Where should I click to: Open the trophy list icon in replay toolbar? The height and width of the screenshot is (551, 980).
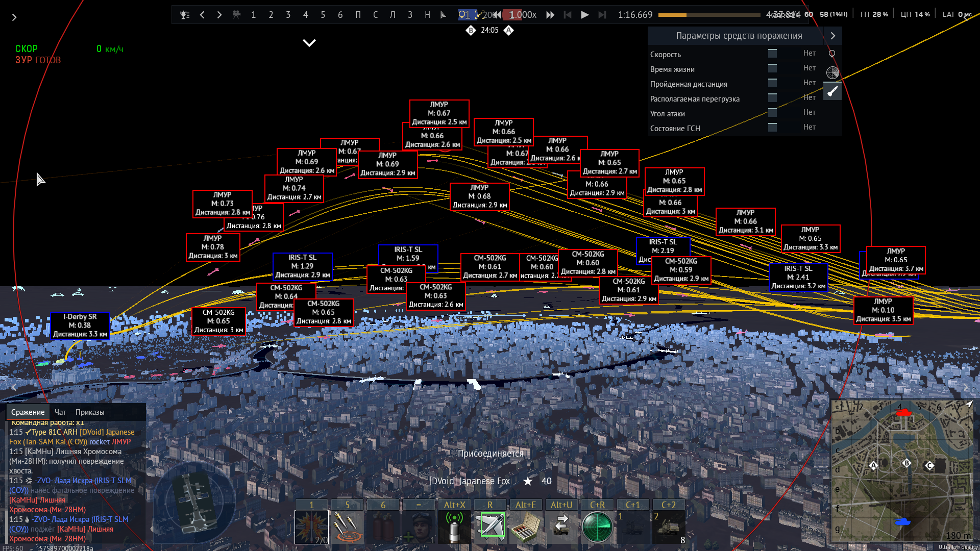[x=185, y=15]
